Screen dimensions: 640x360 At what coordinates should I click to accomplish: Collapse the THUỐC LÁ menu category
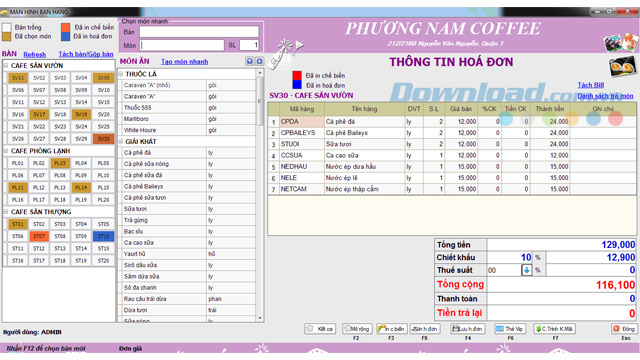(x=121, y=74)
